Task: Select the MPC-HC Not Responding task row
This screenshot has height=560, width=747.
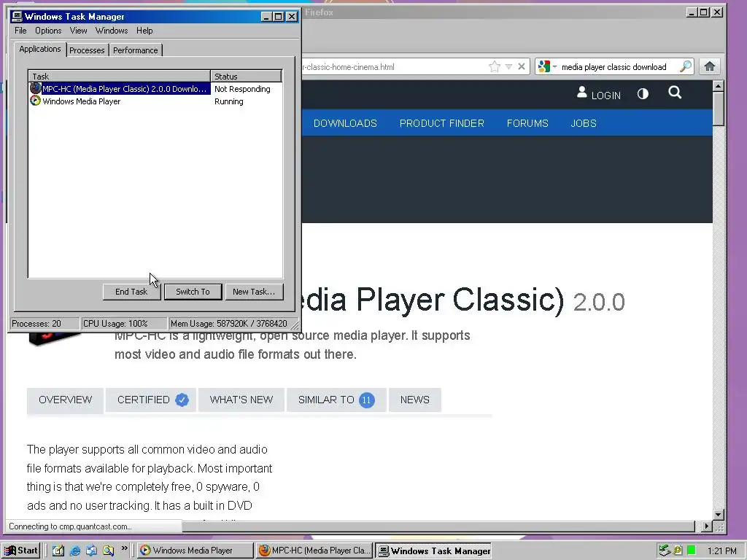Action: [155, 89]
